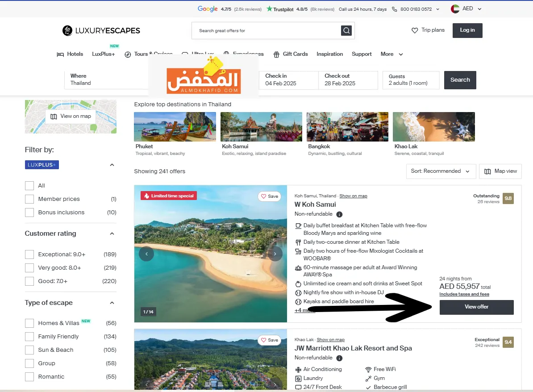Collapse the Type of escape section
Image resolution: width=533 pixels, height=392 pixels.
tap(112, 303)
